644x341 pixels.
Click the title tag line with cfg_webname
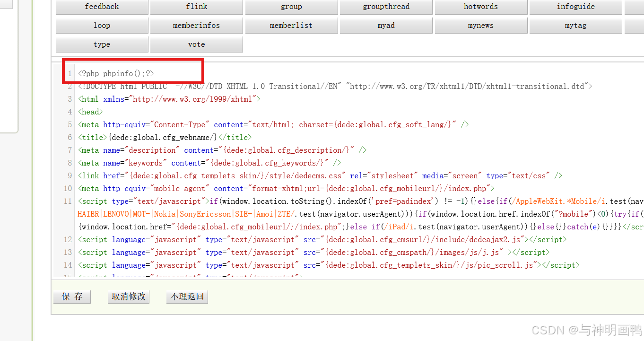[x=165, y=137]
